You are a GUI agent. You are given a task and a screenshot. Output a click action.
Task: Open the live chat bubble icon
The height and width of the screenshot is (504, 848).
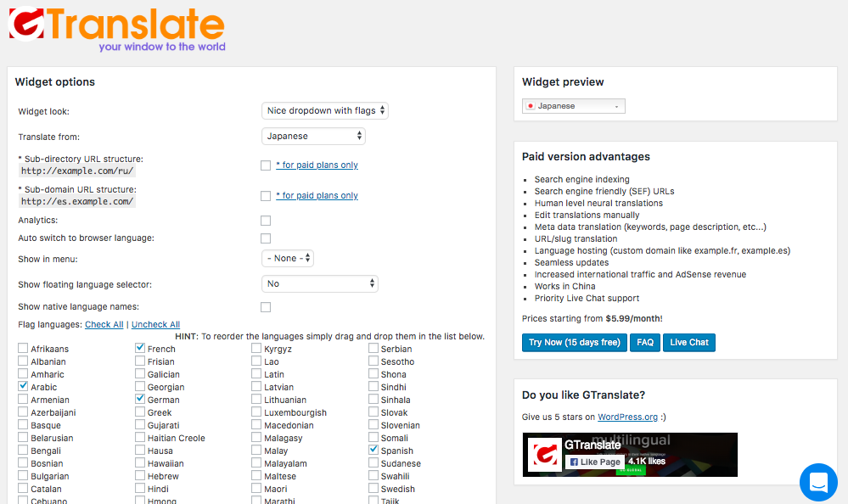[818, 482]
